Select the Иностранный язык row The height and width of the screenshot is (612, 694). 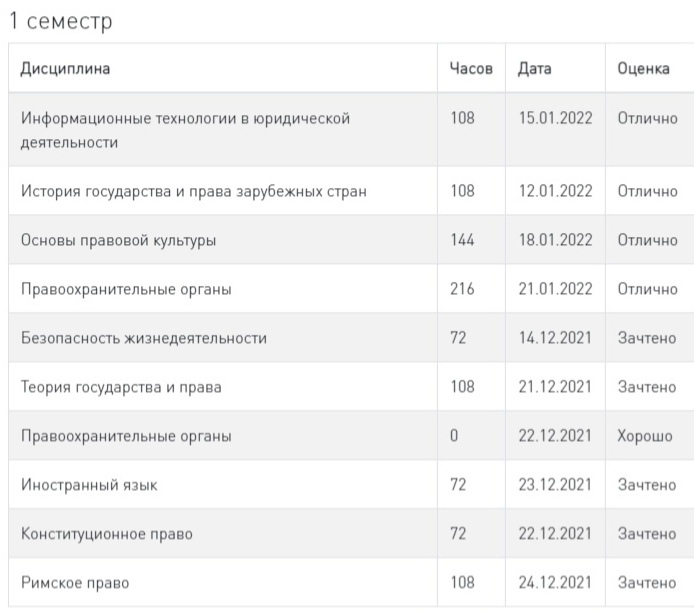(89, 485)
